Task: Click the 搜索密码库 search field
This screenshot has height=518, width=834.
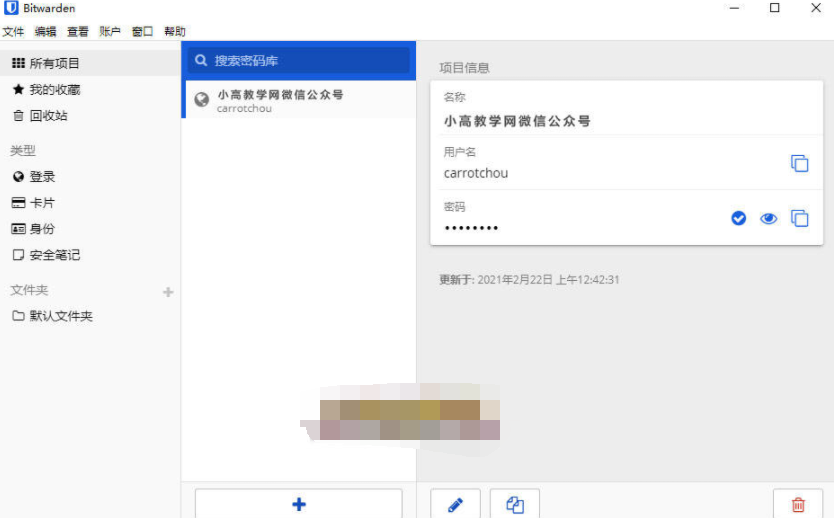Action: point(298,61)
